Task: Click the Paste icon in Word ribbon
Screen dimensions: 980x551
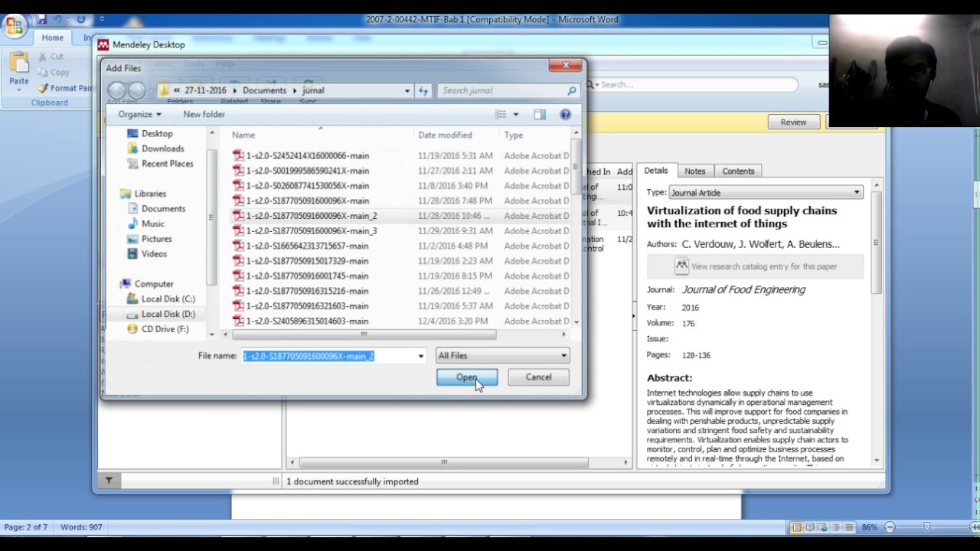Action: 18,63
